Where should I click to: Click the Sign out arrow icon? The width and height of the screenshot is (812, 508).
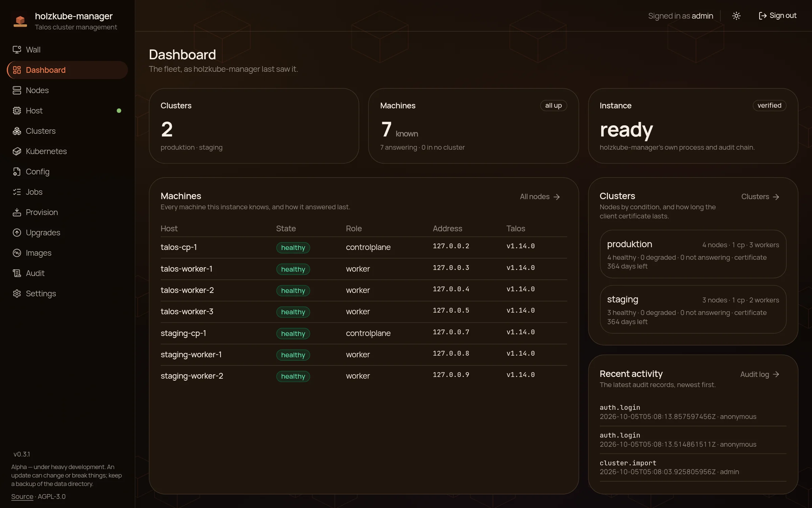[762, 16]
